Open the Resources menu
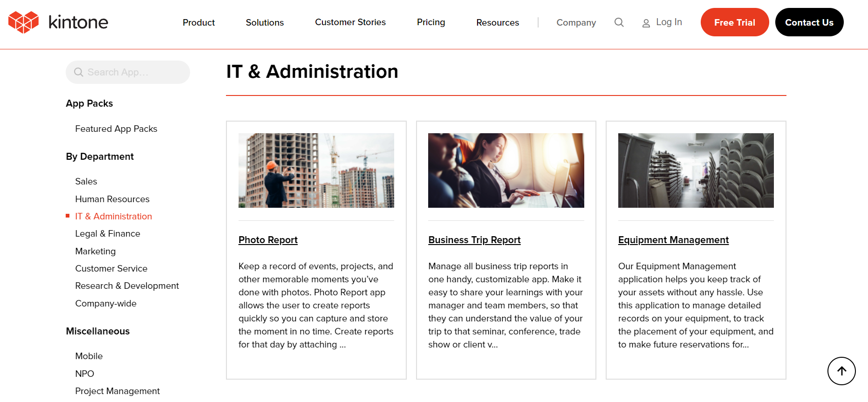Viewport: 868px width, 402px height. click(498, 22)
